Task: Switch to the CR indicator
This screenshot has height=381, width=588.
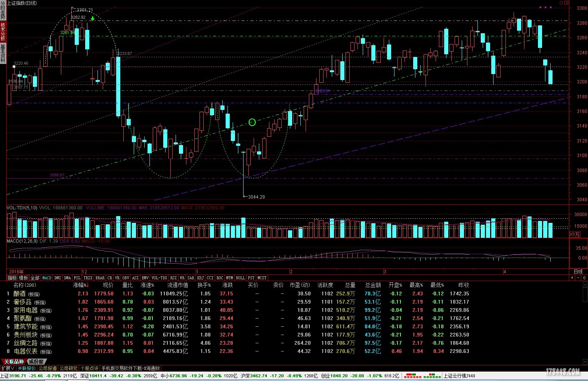Action: [110, 278]
